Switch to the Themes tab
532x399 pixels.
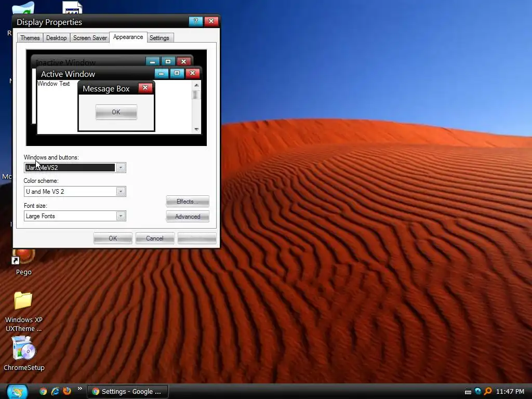30,37
